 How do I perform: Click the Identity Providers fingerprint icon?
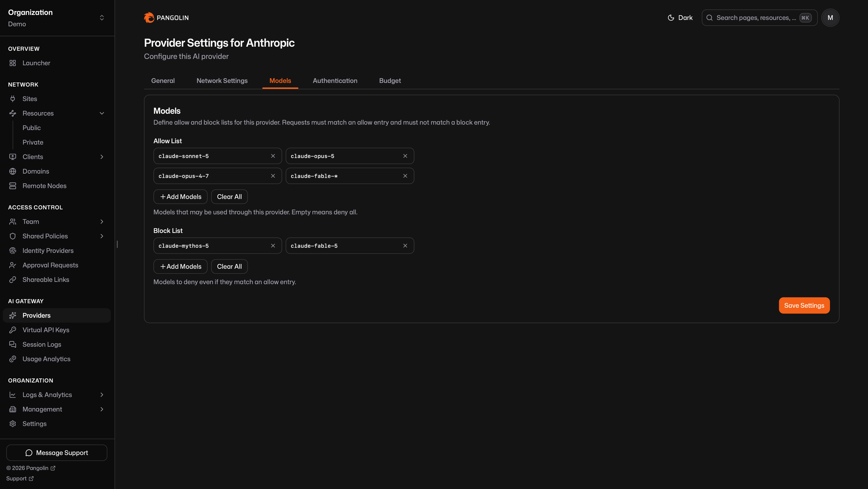[13, 251]
